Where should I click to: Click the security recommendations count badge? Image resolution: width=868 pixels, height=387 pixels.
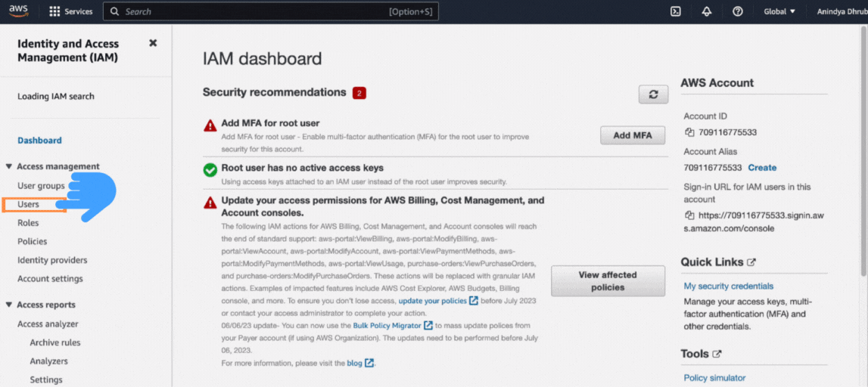pyautogui.click(x=359, y=94)
